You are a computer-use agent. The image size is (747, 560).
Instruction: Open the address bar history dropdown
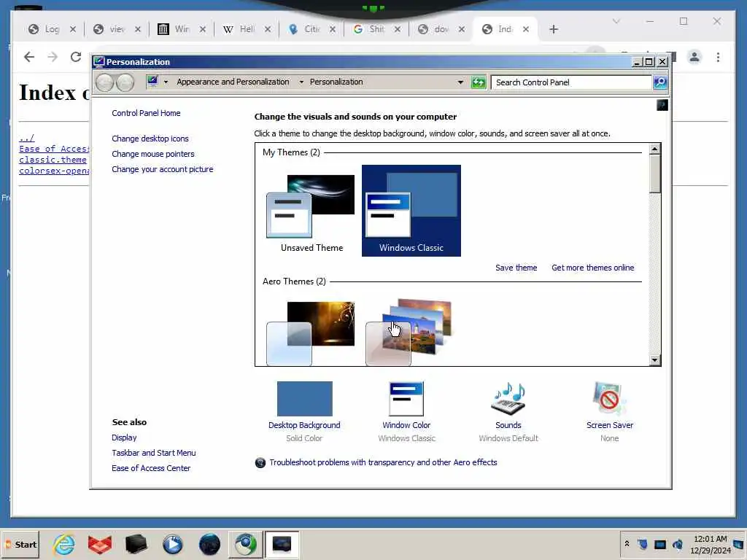coord(460,82)
